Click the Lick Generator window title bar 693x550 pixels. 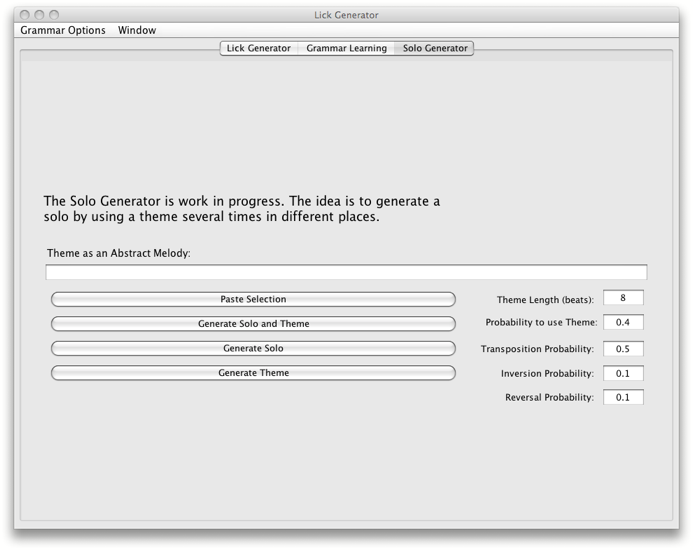click(346, 14)
